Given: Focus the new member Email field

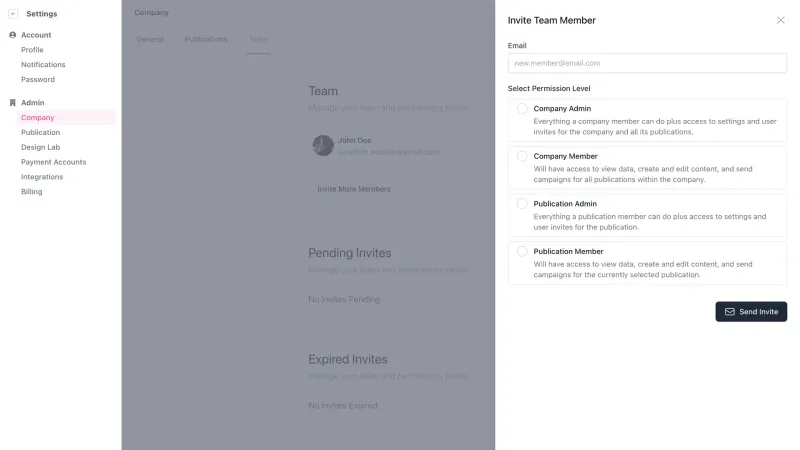Looking at the screenshot, I should click(647, 63).
